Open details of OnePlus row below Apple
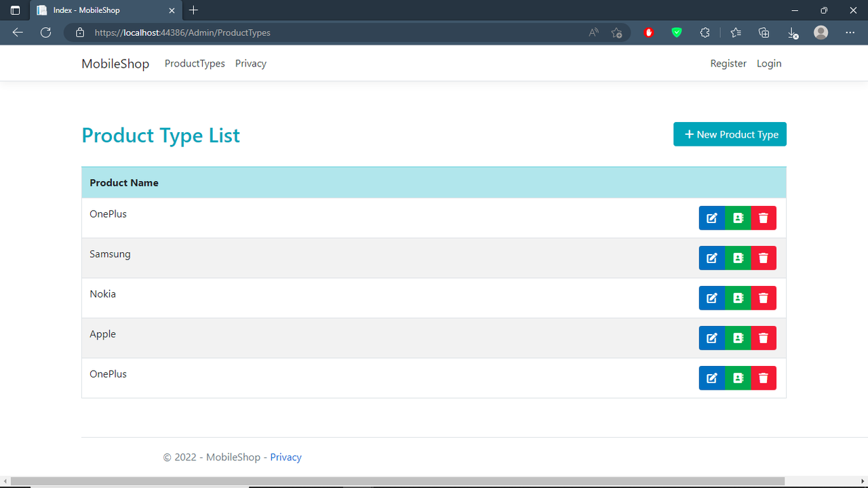The height and width of the screenshot is (488, 868). (738, 378)
